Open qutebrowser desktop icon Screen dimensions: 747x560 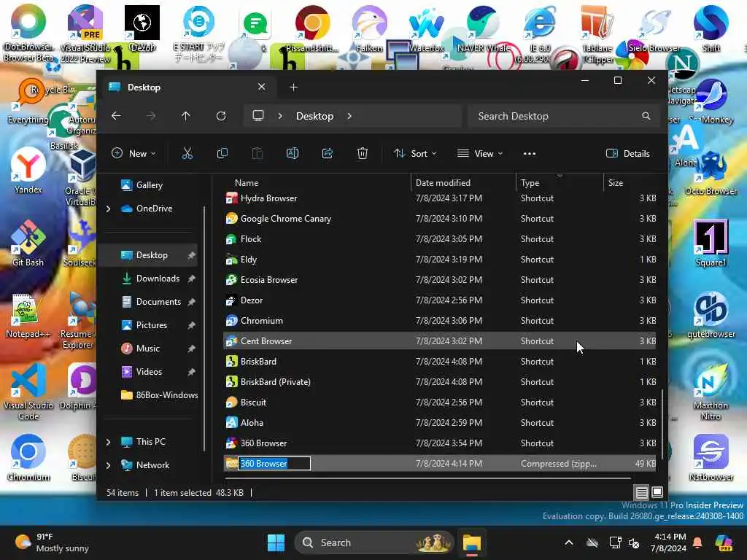[711, 314]
